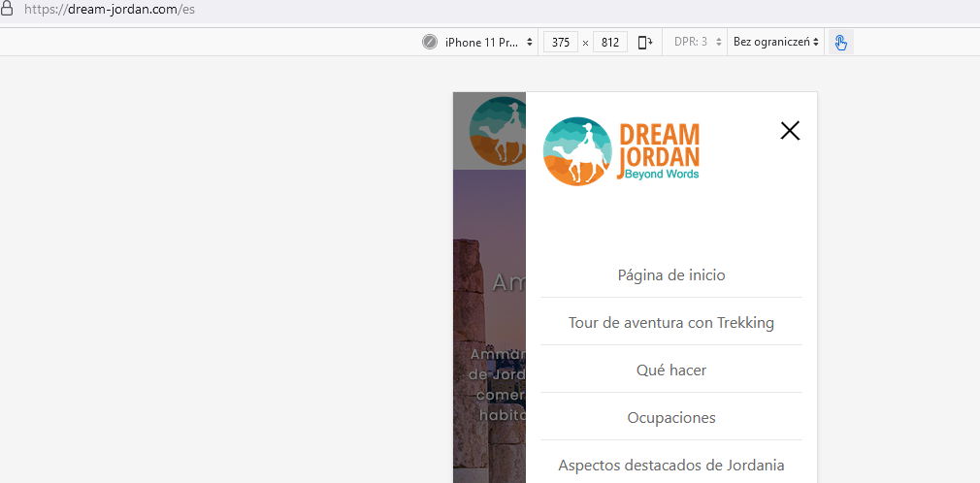
Task: Open the 'Bez ograniczeń' throttling dropdown
Action: tap(776, 43)
